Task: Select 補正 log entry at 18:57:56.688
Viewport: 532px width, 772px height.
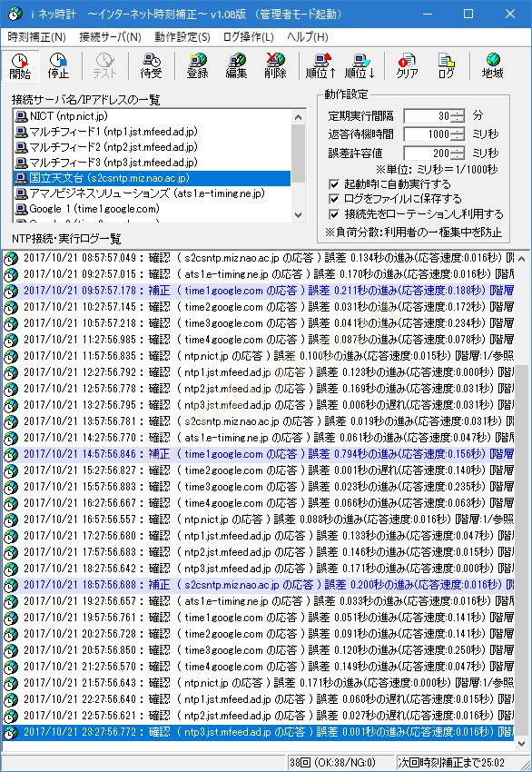Action: 259,585
